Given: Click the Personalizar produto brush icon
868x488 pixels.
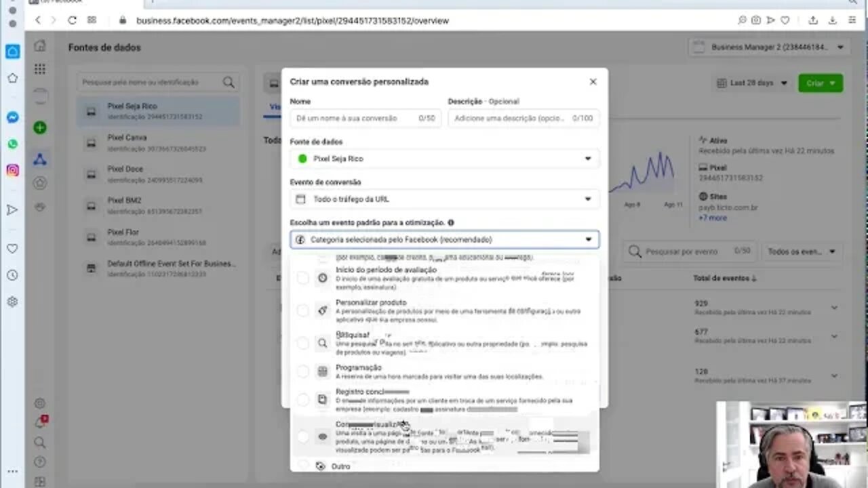Looking at the screenshot, I should pyautogui.click(x=323, y=310).
